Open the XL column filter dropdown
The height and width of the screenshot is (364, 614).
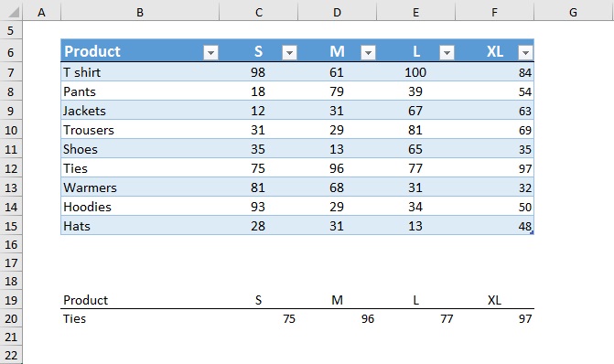click(x=525, y=52)
